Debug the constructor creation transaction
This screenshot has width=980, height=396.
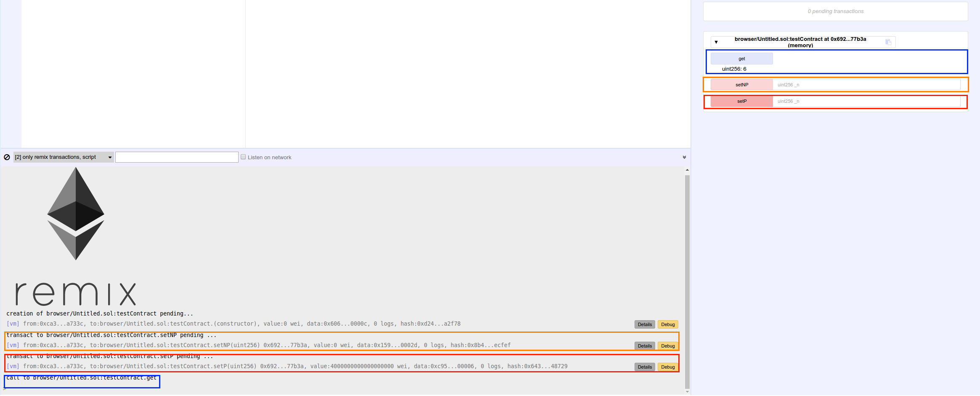pyautogui.click(x=667, y=324)
